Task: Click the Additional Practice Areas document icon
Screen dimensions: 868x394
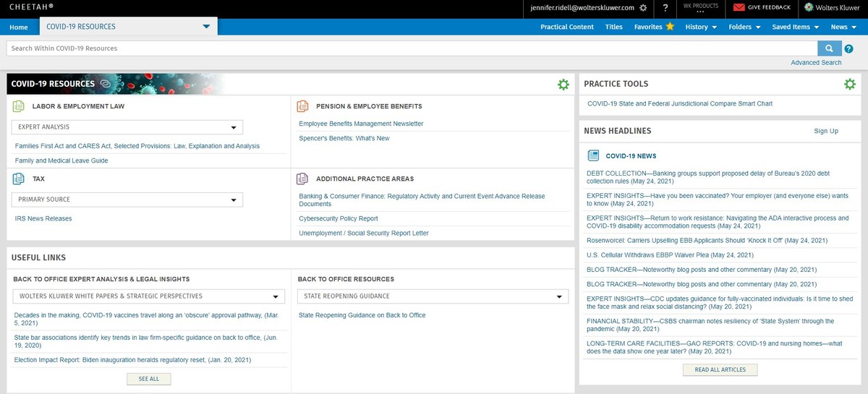Action: (303, 179)
